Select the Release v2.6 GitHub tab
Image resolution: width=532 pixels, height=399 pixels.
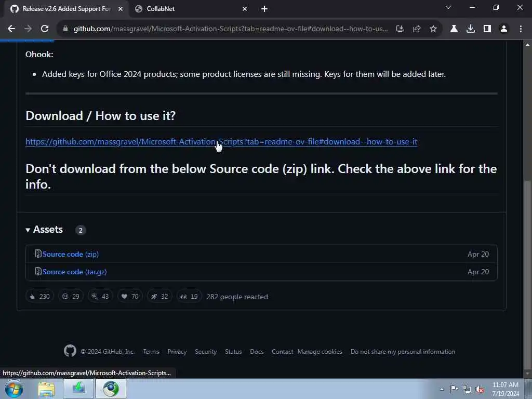coord(66,9)
